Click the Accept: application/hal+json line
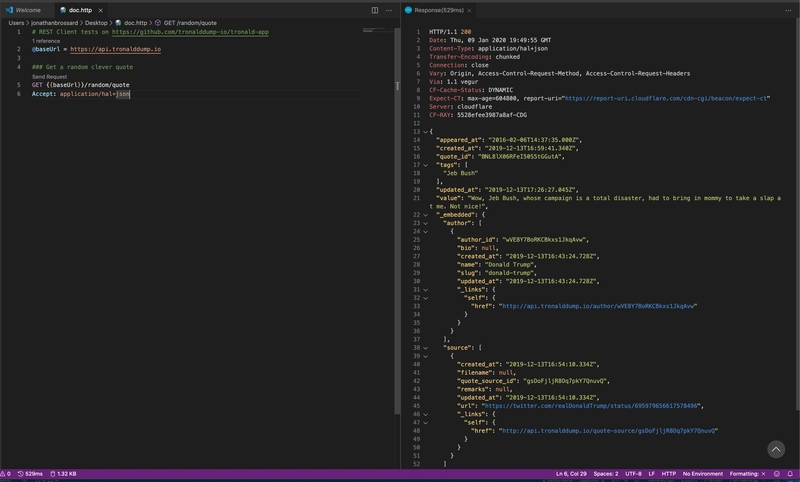The height and width of the screenshot is (482, 800). (x=81, y=94)
